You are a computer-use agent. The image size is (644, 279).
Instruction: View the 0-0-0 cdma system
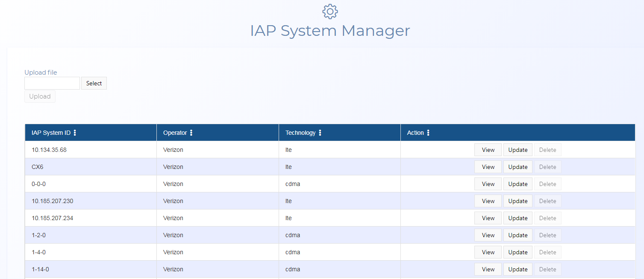[x=488, y=184]
